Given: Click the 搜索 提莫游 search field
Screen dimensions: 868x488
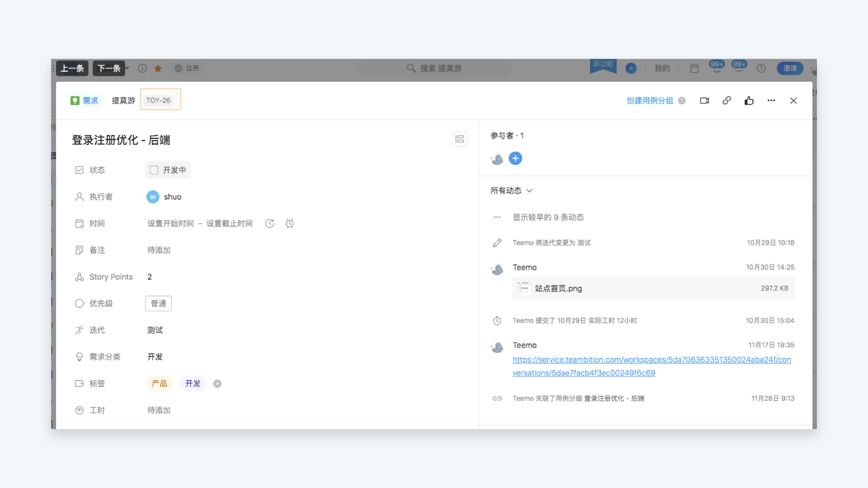Looking at the screenshot, I should point(434,68).
